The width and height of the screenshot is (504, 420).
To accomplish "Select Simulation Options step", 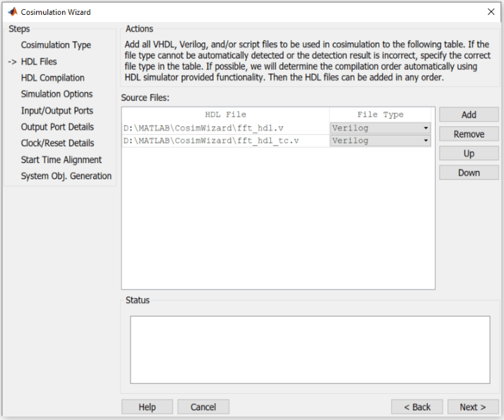I will click(56, 94).
